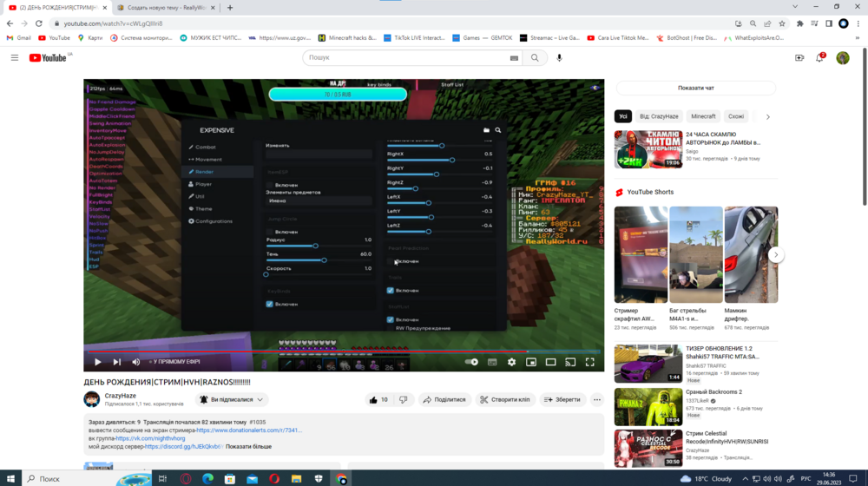Open more actions three-dot menu

pos(597,400)
